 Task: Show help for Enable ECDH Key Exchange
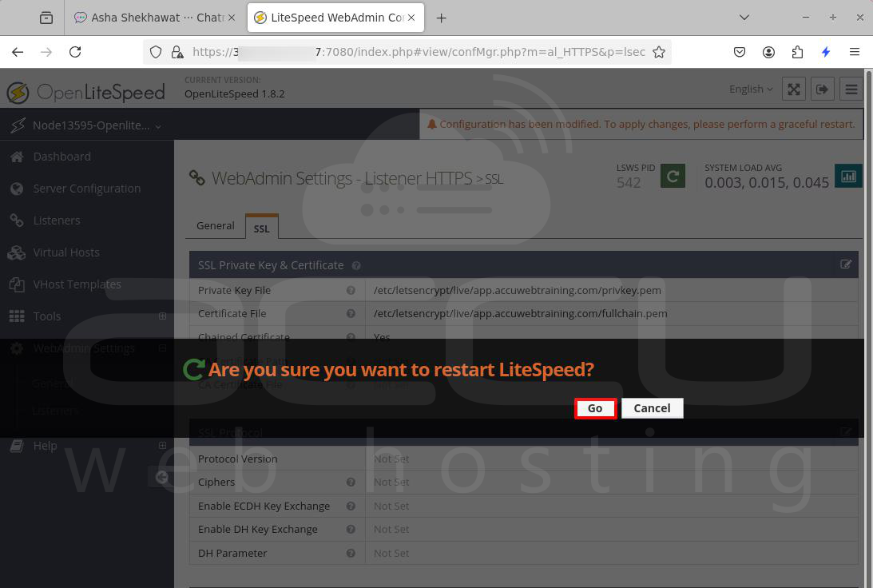pos(351,507)
